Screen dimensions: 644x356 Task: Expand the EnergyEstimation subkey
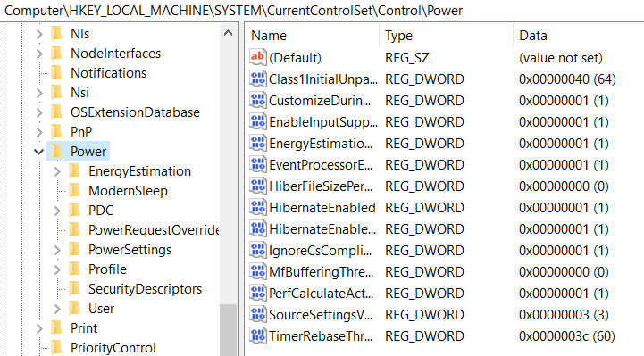pyautogui.click(x=57, y=171)
